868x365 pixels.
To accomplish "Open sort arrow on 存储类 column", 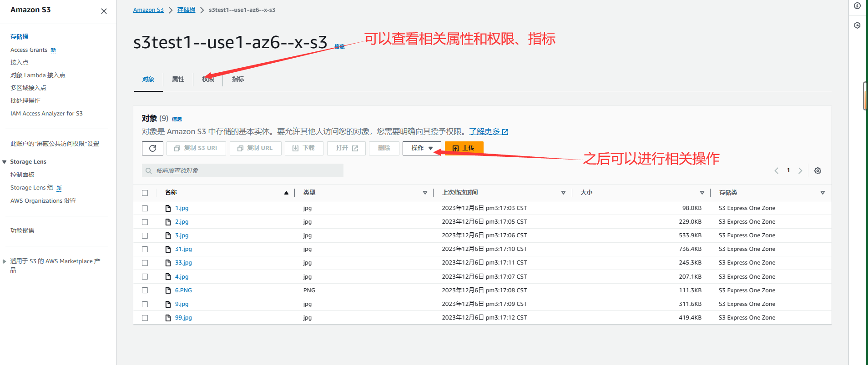I will [823, 193].
